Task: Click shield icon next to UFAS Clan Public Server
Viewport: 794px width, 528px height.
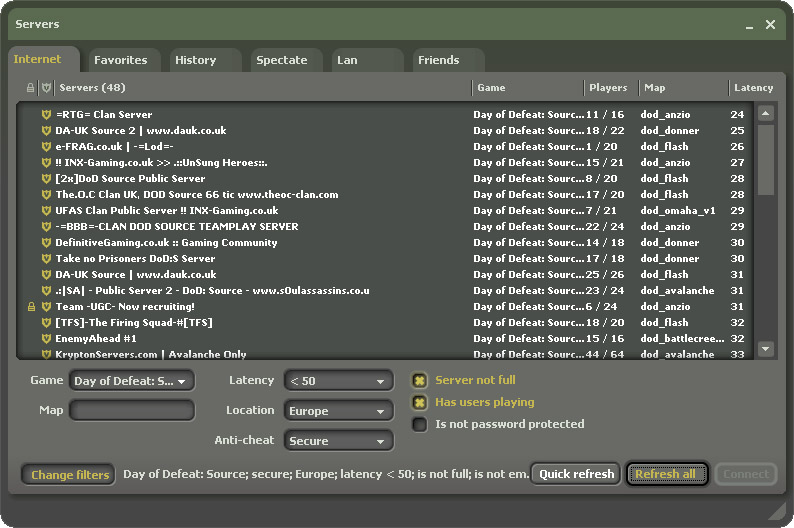Action: pyautogui.click(x=46, y=211)
